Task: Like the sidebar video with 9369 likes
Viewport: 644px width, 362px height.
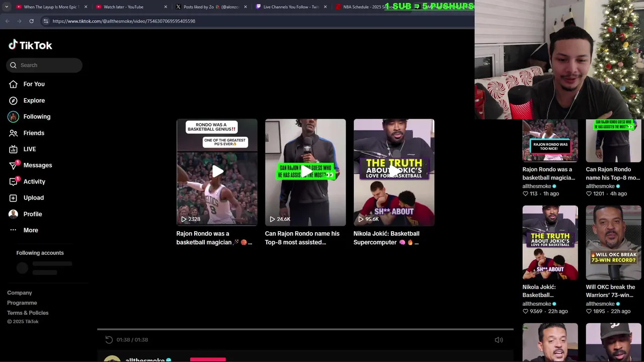Action: click(x=525, y=311)
